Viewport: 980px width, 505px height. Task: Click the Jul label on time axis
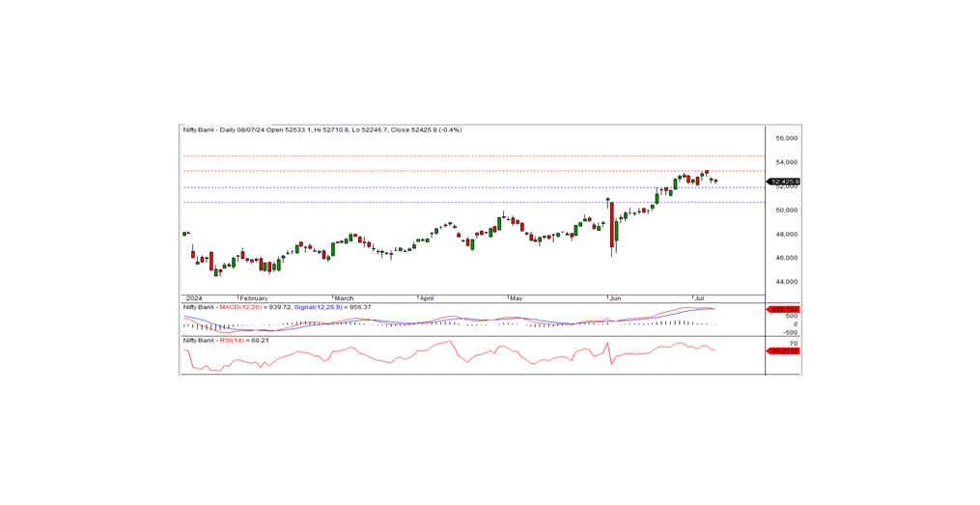698,298
